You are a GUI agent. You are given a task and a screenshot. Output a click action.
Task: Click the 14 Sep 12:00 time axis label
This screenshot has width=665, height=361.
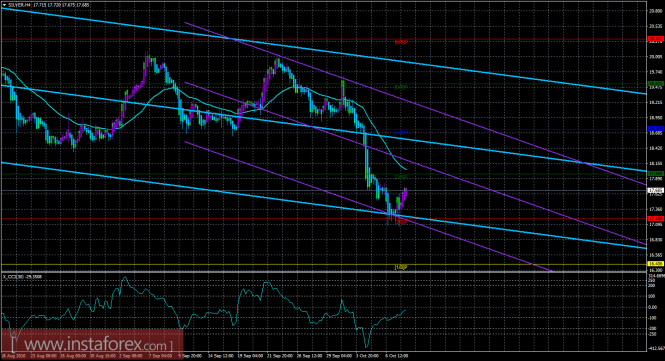tap(222, 356)
